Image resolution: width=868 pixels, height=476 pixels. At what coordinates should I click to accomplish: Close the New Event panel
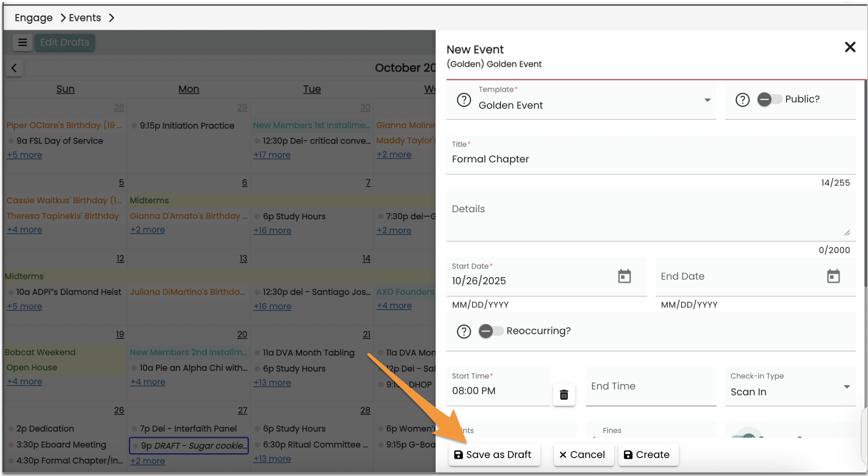(850, 47)
